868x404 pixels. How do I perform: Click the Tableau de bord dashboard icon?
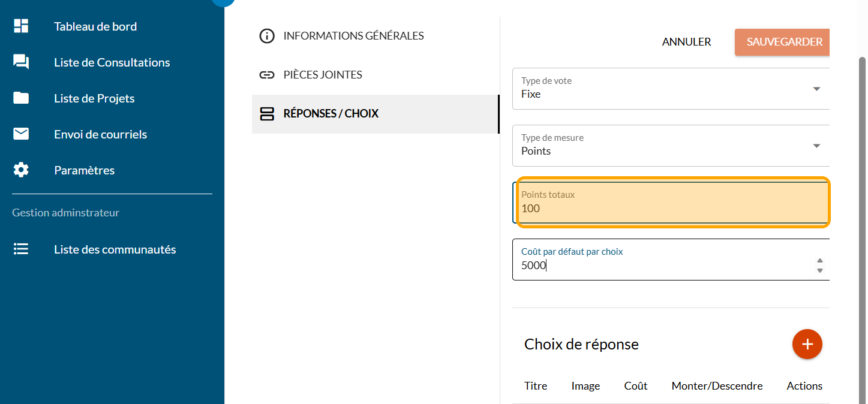21,26
